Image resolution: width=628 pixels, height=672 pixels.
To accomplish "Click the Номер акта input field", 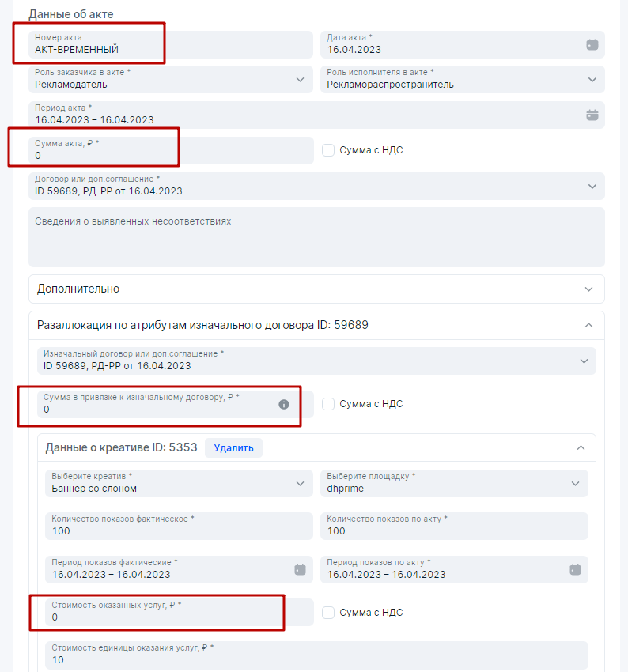I will point(170,45).
